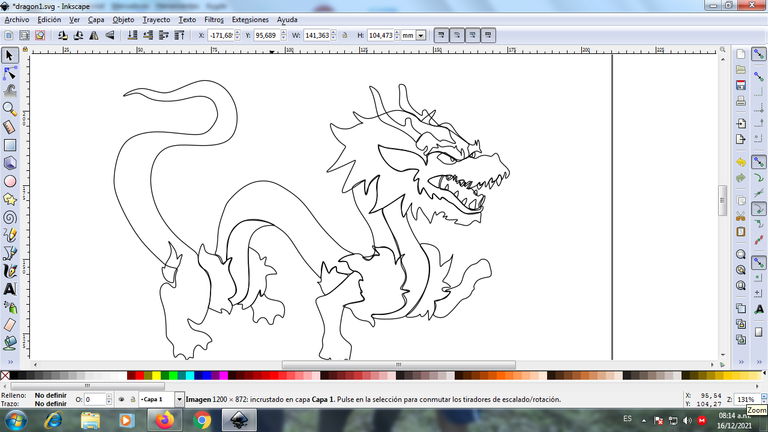Pick the red palette swatch
Screen dimensions: 768x432
click(x=140, y=376)
